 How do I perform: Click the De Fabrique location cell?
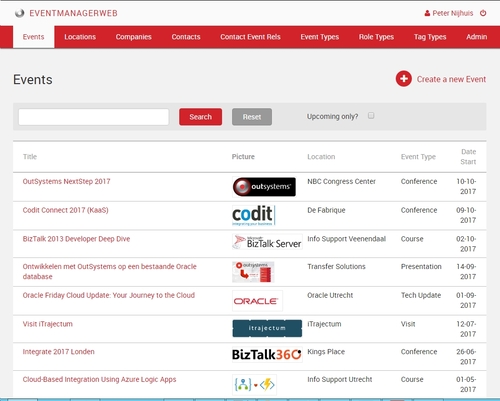(x=326, y=210)
